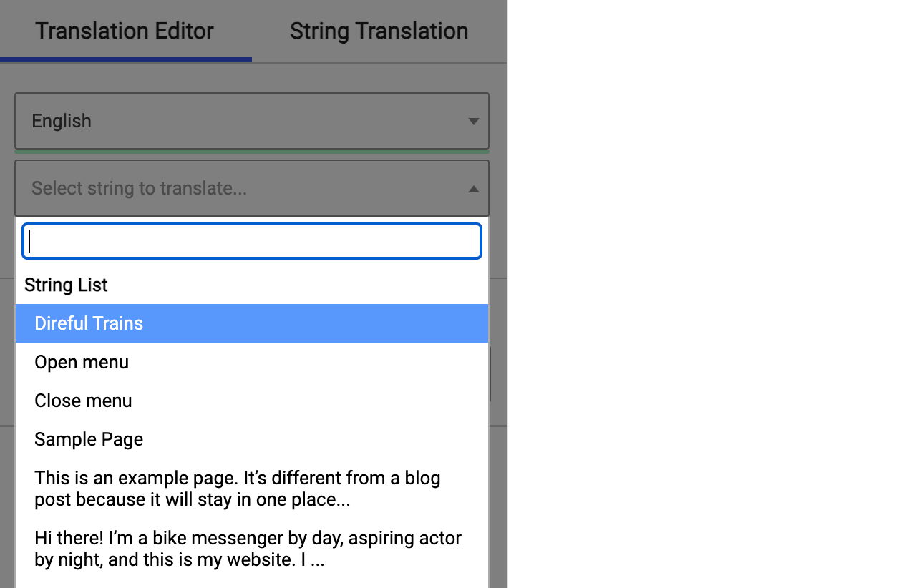Switch to the String Translation tab
The width and height of the screenshot is (919, 588).
tap(379, 31)
